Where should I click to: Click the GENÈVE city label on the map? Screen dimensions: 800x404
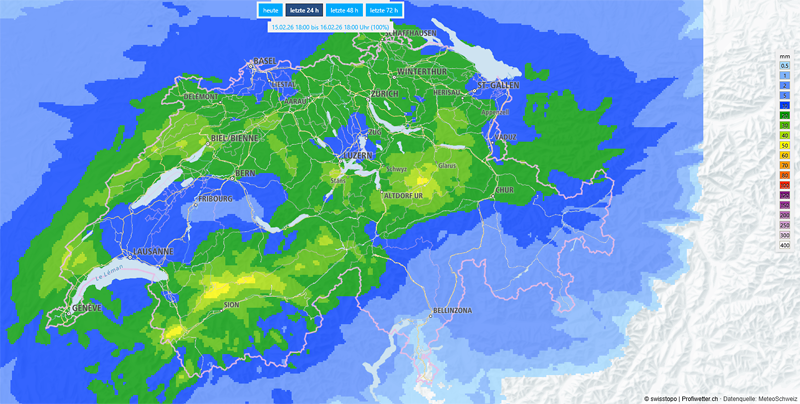pos(87,308)
